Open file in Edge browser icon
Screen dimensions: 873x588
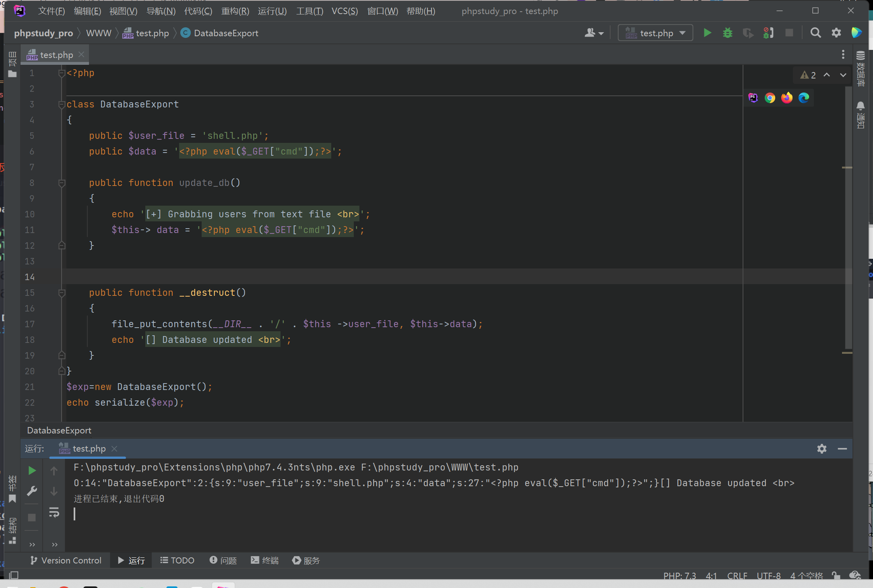[804, 98]
